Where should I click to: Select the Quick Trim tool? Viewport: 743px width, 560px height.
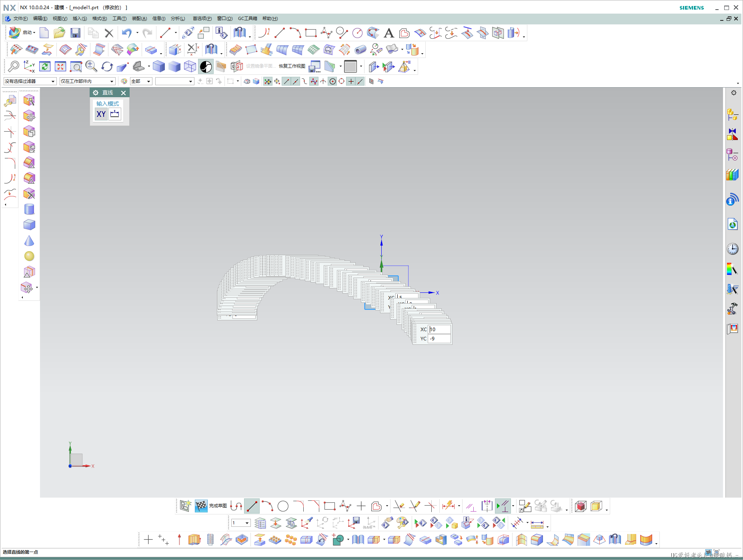point(399,506)
